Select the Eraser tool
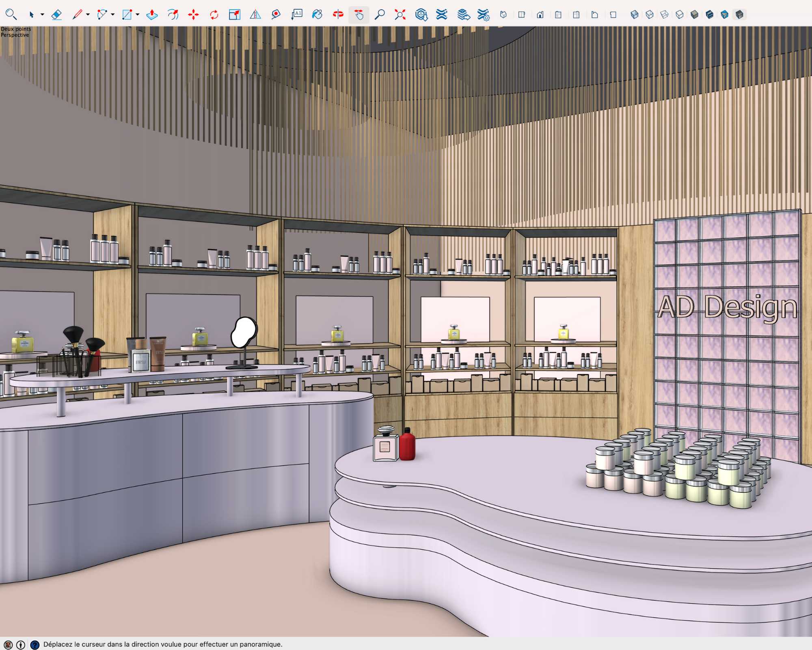This screenshot has height=650, width=812. [56, 15]
